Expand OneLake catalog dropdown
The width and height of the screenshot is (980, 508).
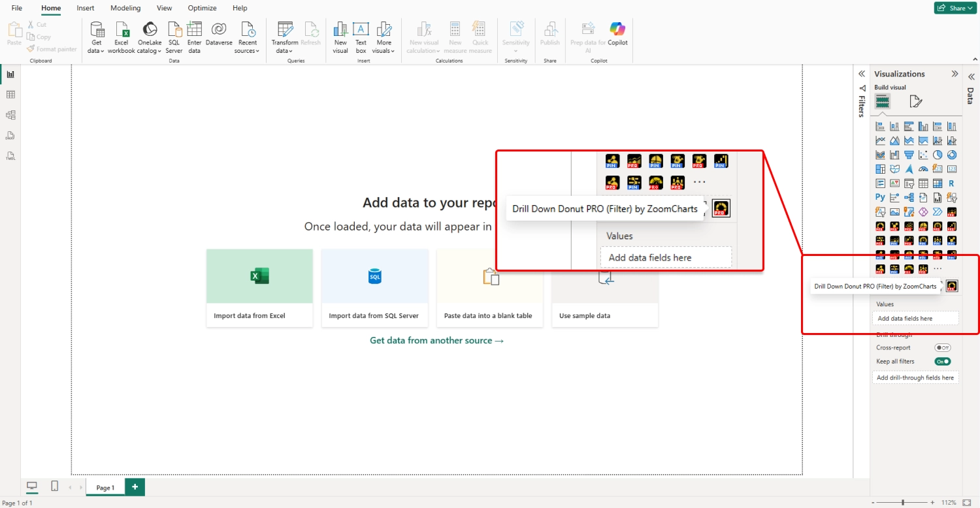click(150, 37)
